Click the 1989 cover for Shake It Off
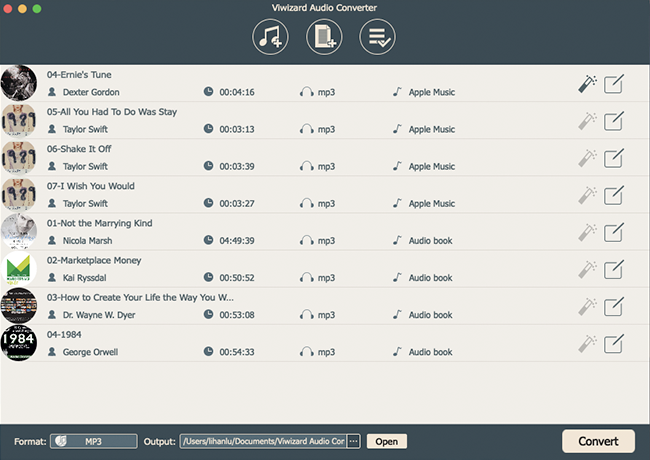The height and width of the screenshot is (460, 650). coord(19,157)
